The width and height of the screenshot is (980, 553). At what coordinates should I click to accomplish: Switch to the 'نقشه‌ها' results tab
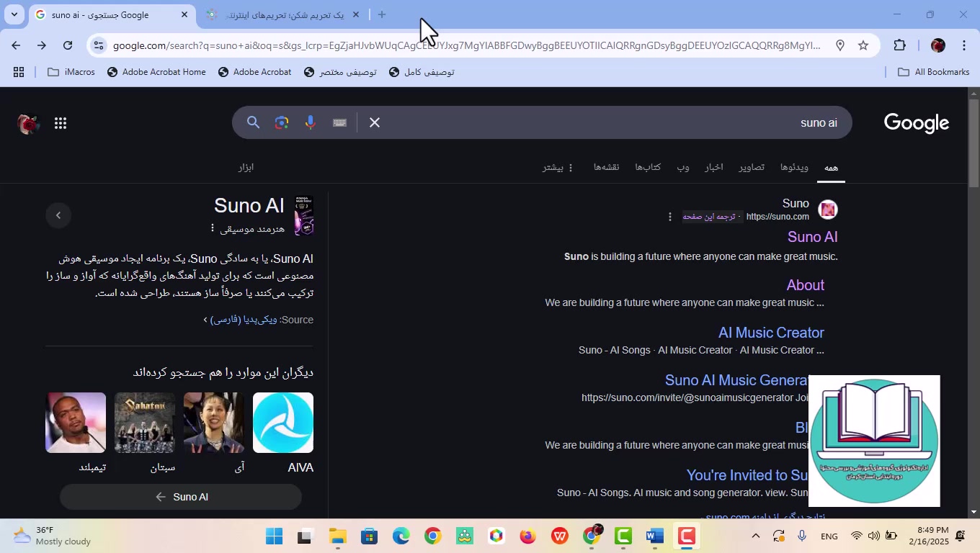coord(607,167)
